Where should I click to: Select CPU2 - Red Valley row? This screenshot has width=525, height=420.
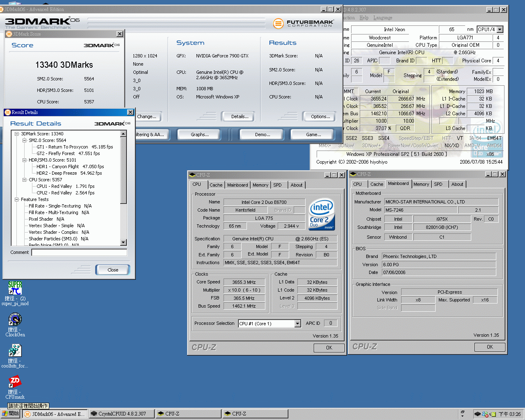point(65,193)
